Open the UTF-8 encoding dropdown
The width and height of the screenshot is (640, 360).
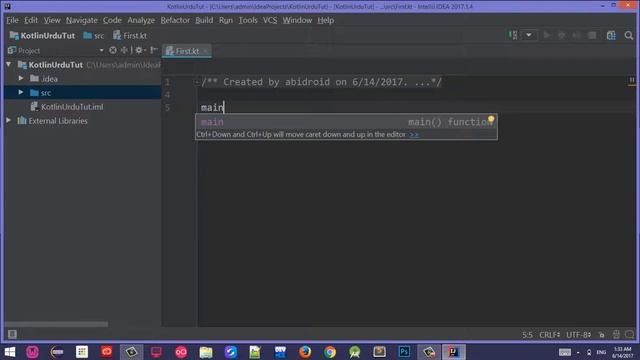tap(578, 335)
